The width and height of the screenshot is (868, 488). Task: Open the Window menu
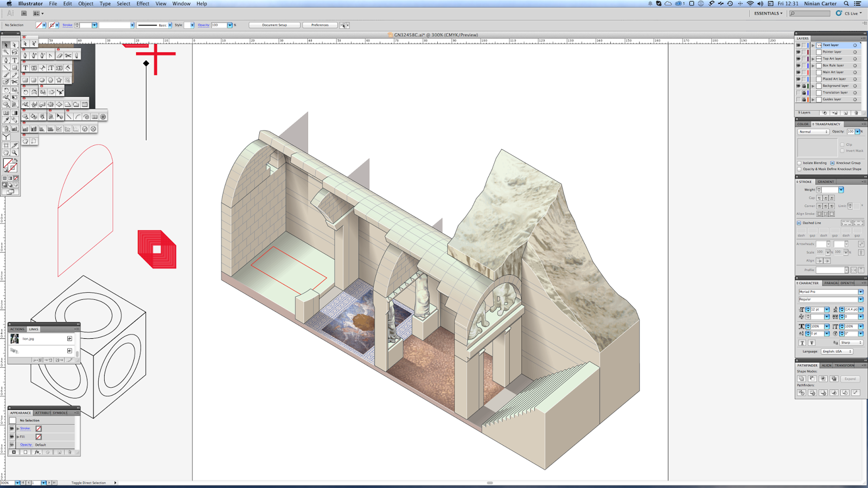click(181, 4)
